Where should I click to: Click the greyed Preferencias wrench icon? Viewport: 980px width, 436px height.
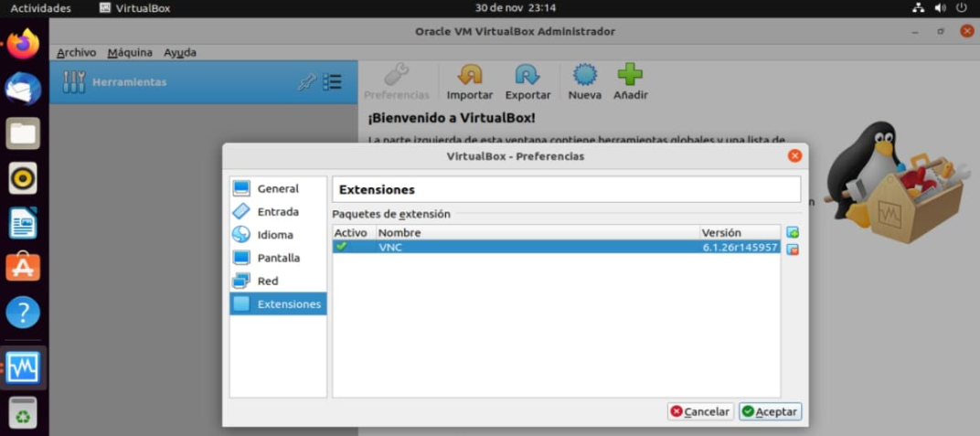coord(396,75)
